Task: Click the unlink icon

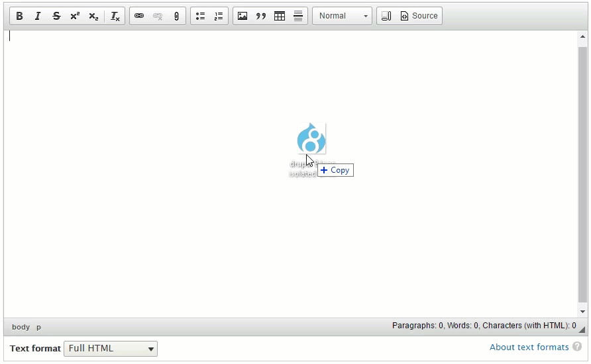Action: 158,16
